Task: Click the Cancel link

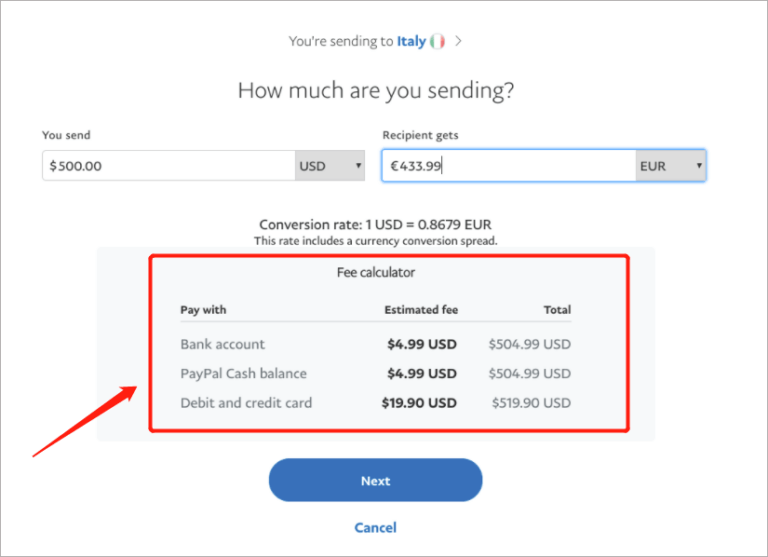Action: 375,527
